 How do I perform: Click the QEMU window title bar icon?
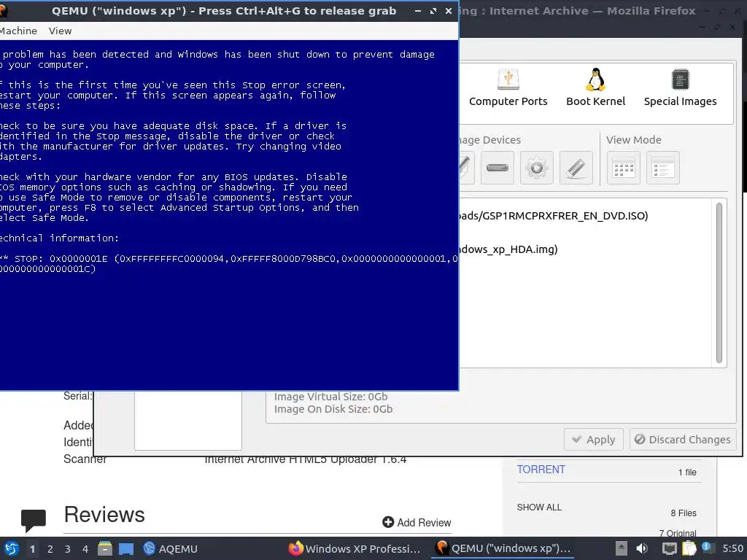click(x=4, y=10)
